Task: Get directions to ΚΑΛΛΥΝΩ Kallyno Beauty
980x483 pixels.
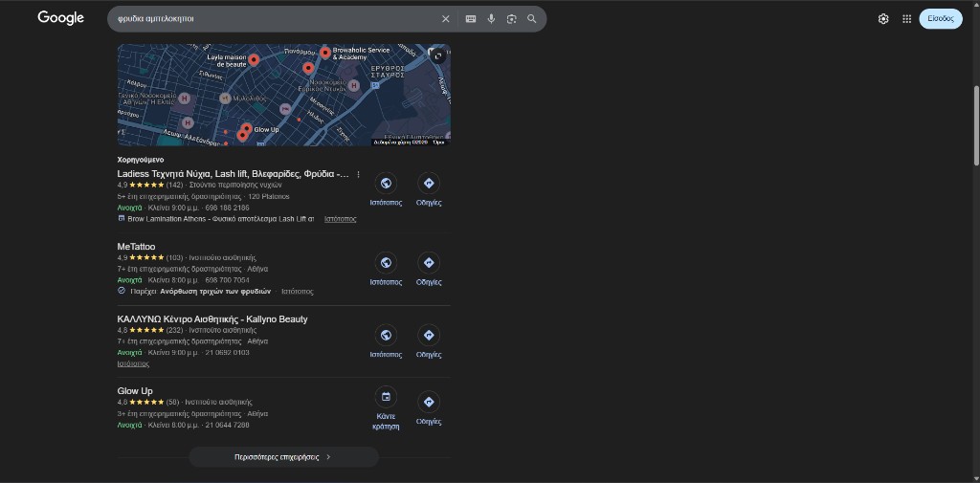Action: [429, 335]
